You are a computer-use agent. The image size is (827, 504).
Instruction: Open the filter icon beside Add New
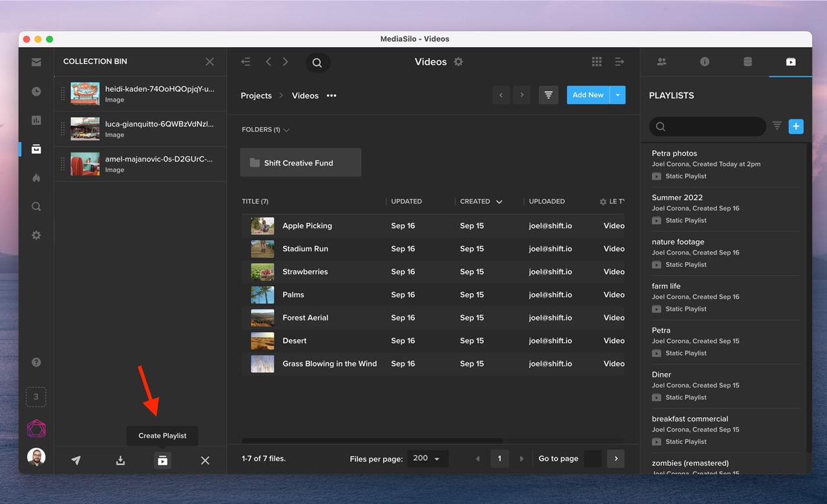pyautogui.click(x=549, y=95)
